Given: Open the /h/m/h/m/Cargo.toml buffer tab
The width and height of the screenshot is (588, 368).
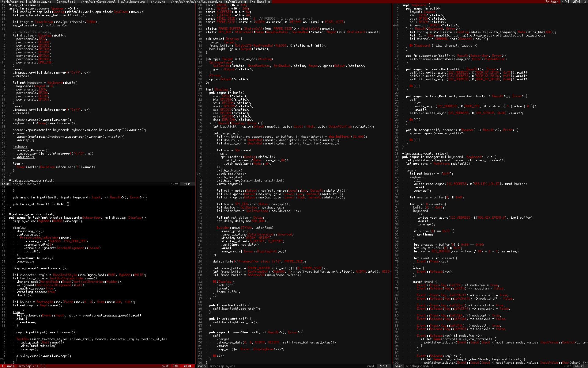Looking at the screenshot, I should 98,2.
